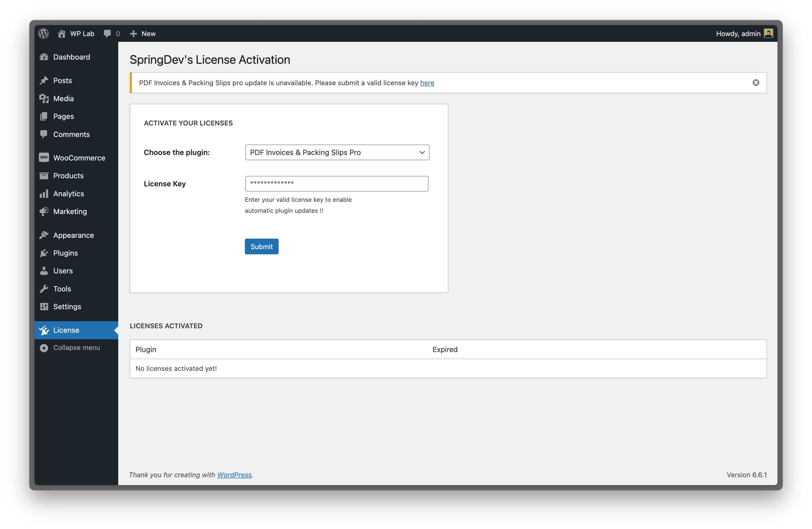Click the Collapse menu arrow icon
The image size is (812, 529).
click(x=44, y=348)
